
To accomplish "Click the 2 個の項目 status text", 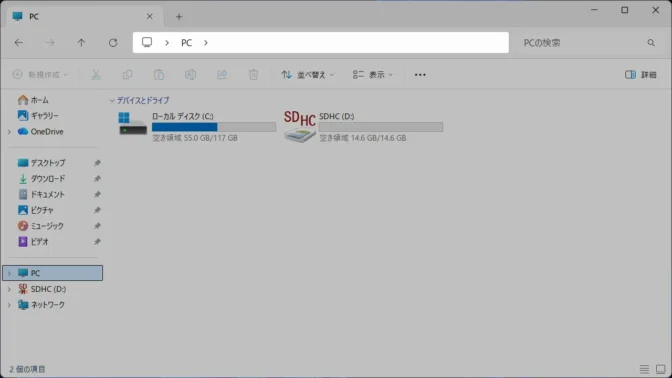I will pyautogui.click(x=27, y=369).
